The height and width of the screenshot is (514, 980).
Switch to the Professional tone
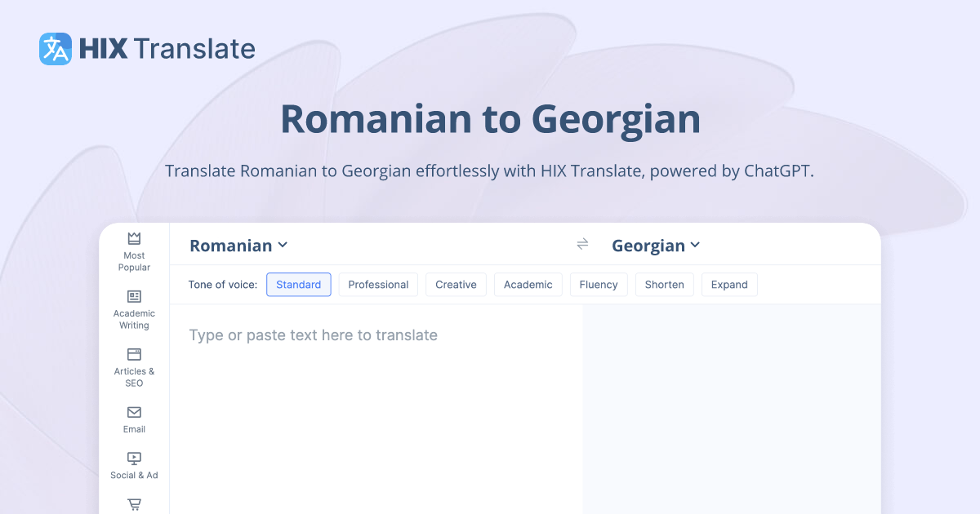(x=378, y=284)
